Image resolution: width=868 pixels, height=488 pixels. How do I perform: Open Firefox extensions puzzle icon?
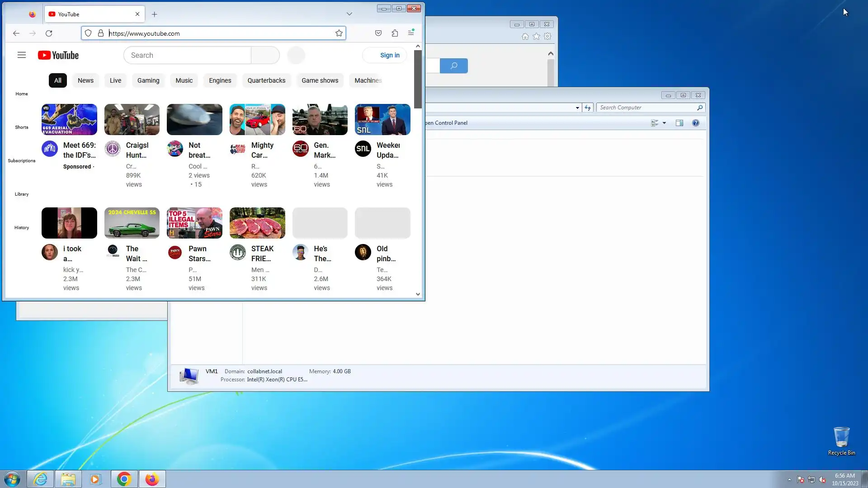(395, 33)
